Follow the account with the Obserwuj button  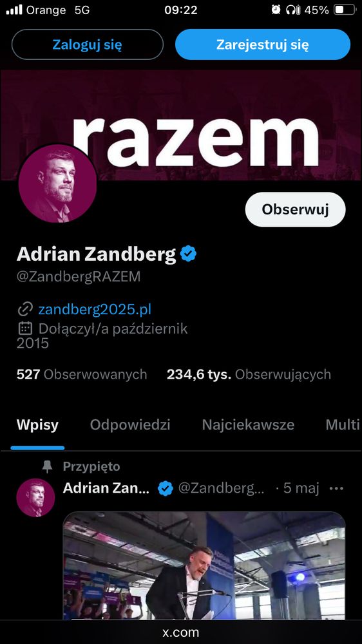(x=296, y=209)
